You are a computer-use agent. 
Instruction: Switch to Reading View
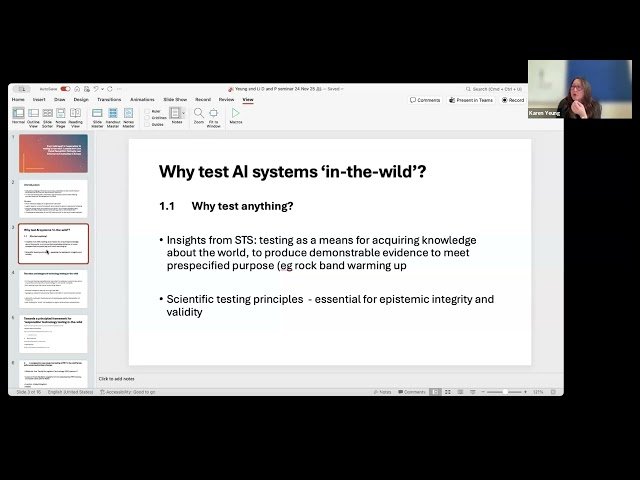[76, 118]
